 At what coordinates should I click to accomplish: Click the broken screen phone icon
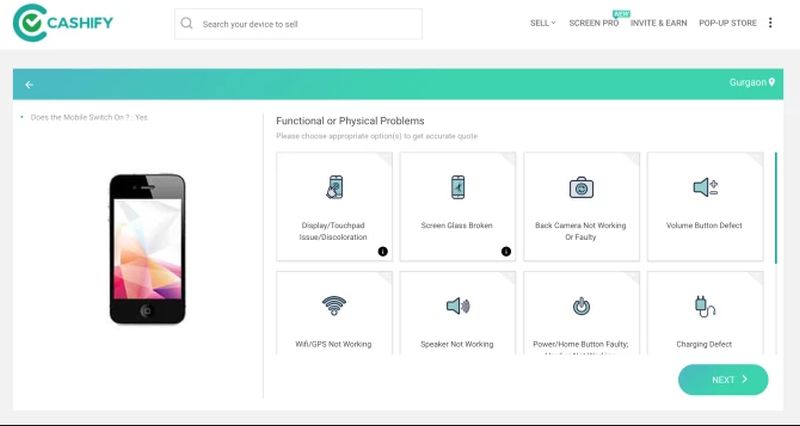click(458, 187)
